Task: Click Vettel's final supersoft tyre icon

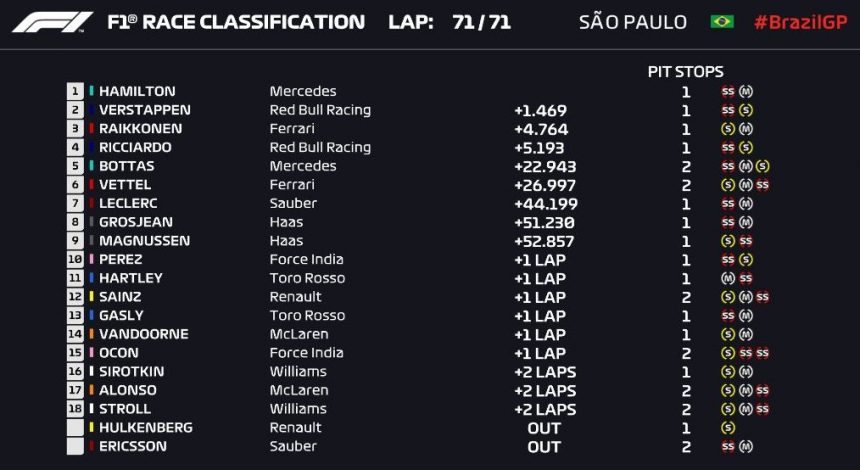Action: click(x=762, y=185)
